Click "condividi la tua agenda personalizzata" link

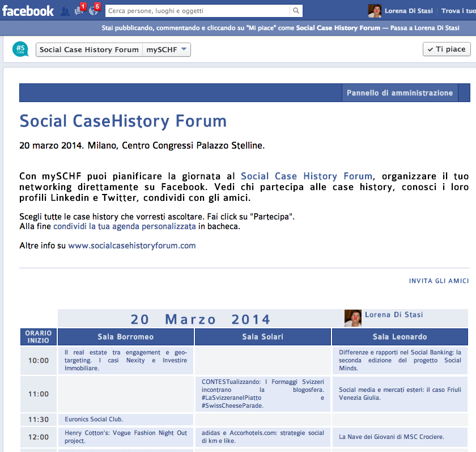coord(125,226)
